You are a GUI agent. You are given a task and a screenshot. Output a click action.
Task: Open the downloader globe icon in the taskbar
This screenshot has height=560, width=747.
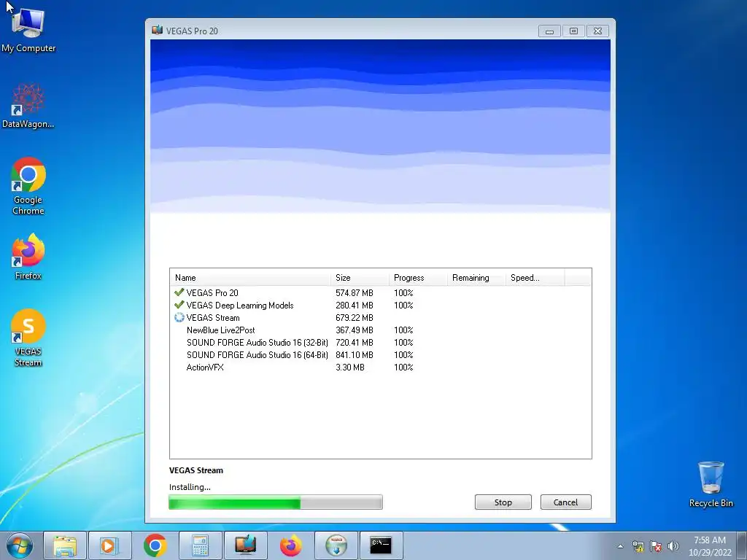click(x=336, y=545)
